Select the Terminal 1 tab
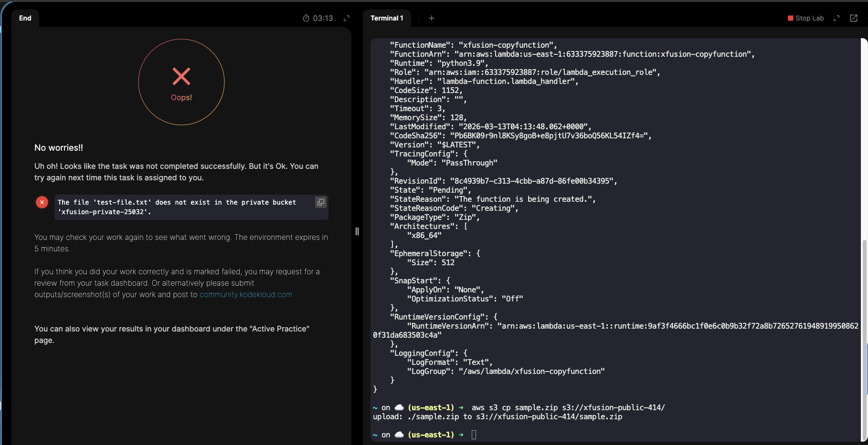 (387, 18)
